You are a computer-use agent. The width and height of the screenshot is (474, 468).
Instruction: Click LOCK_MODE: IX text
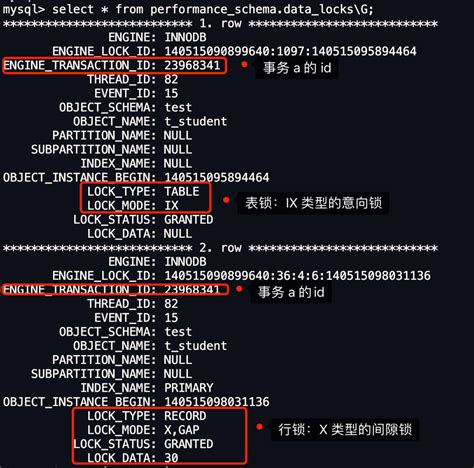(133, 205)
